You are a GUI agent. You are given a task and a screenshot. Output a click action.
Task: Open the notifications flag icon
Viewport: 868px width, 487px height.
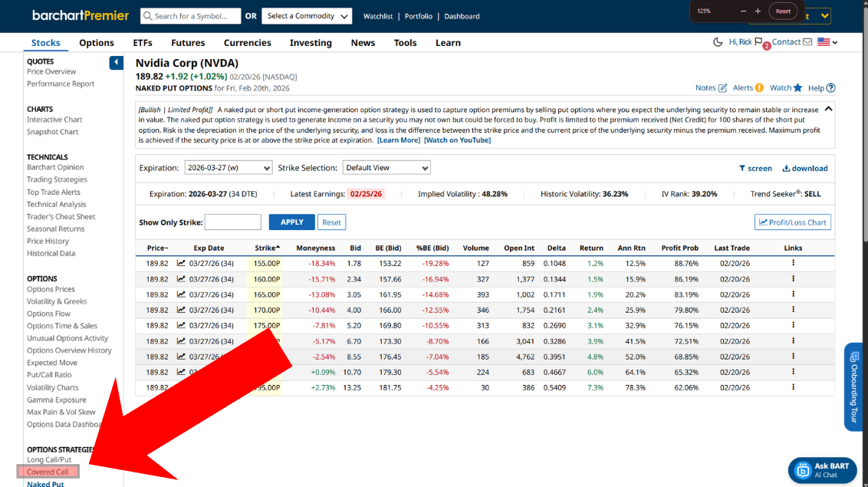pos(758,42)
